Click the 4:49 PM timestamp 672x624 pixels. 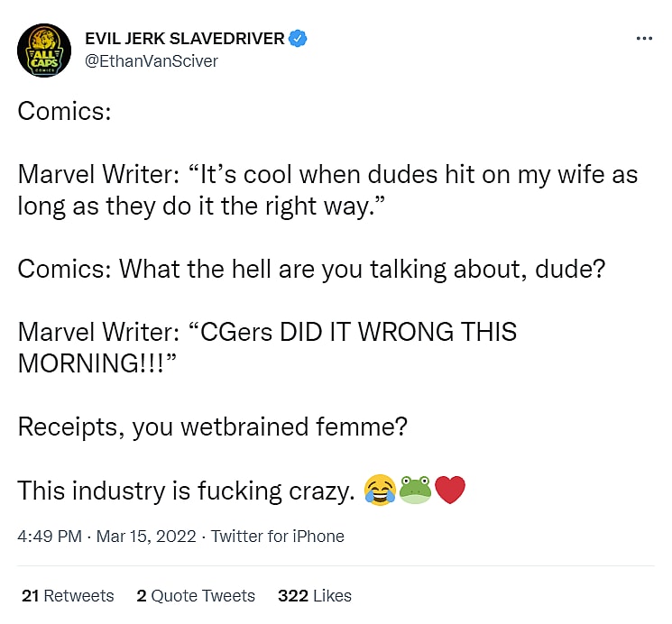(x=50, y=536)
